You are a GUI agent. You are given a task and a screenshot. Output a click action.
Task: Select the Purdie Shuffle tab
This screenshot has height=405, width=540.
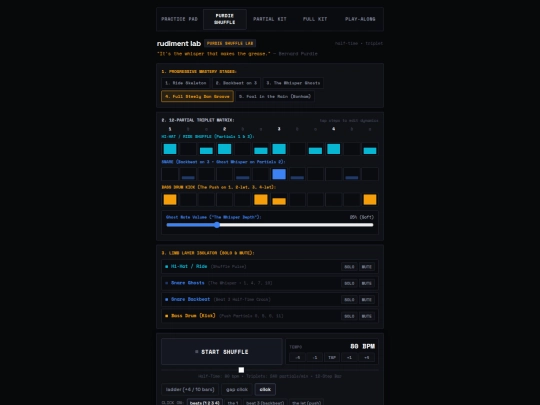click(x=225, y=19)
